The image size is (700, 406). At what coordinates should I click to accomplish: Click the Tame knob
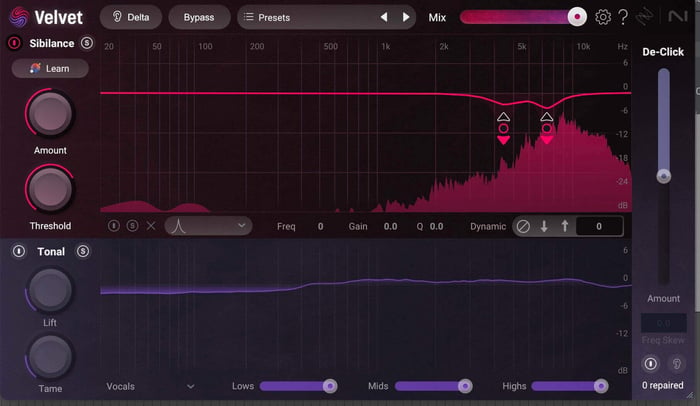(50, 356)
